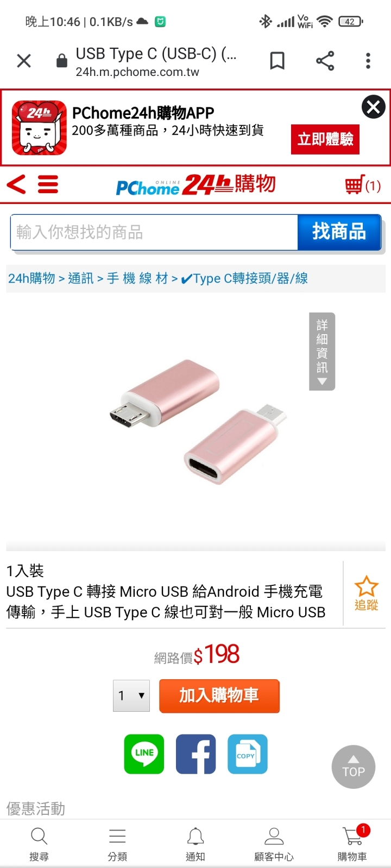
Task: Go back with the red arrow
Action: pyautogui.click(x=16, y=185)
